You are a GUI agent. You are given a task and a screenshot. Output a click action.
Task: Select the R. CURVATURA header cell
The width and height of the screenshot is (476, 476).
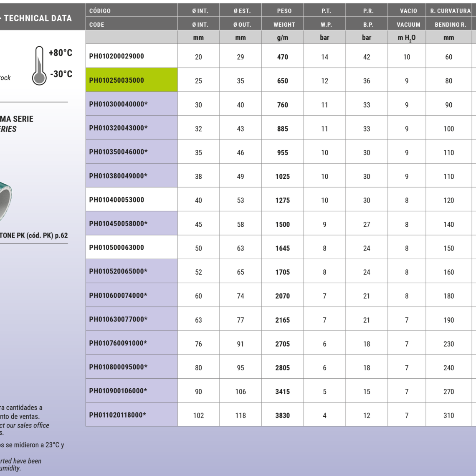(x=450, y=11)
